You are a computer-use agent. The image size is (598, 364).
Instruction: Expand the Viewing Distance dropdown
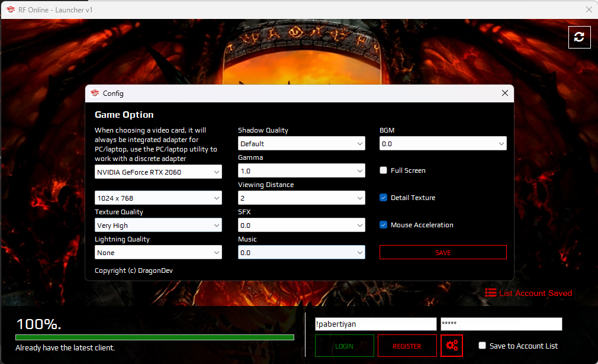tap(301, 198)
